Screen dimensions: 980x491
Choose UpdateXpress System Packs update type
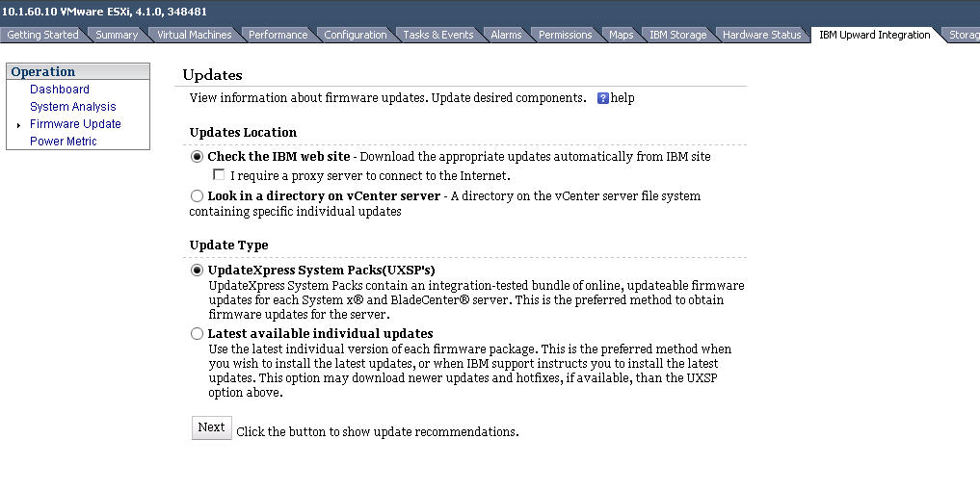(198, 271)
